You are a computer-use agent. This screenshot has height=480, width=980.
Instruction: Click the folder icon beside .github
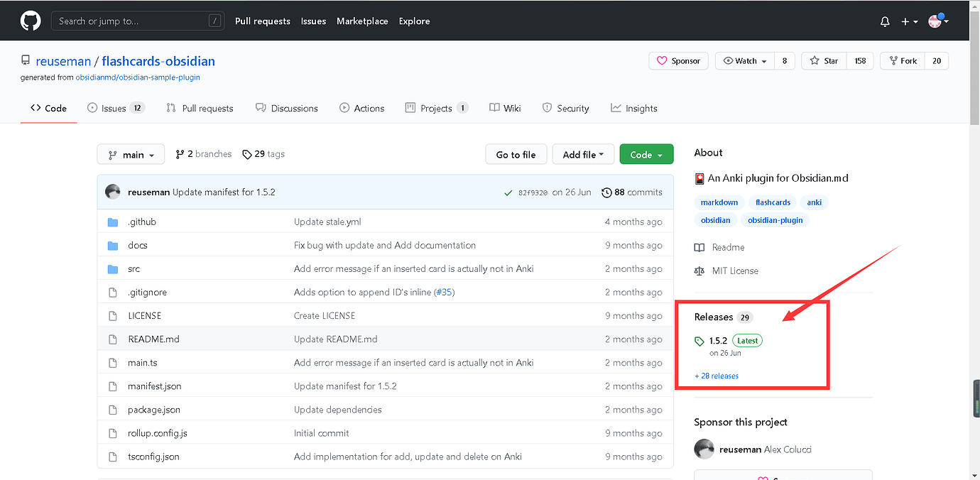[x=112, y=222]
